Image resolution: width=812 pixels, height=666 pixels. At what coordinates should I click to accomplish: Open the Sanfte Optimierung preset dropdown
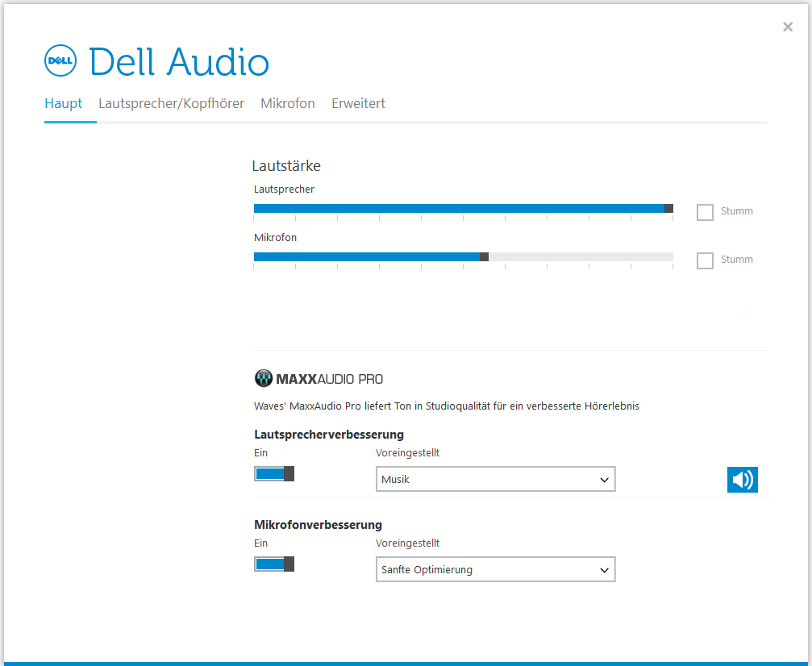click(496, 570)
